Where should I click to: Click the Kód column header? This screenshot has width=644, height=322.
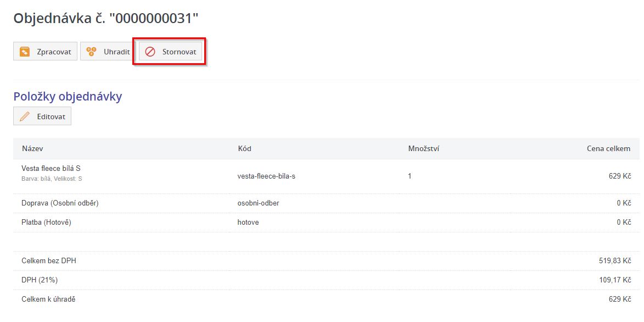244,149
